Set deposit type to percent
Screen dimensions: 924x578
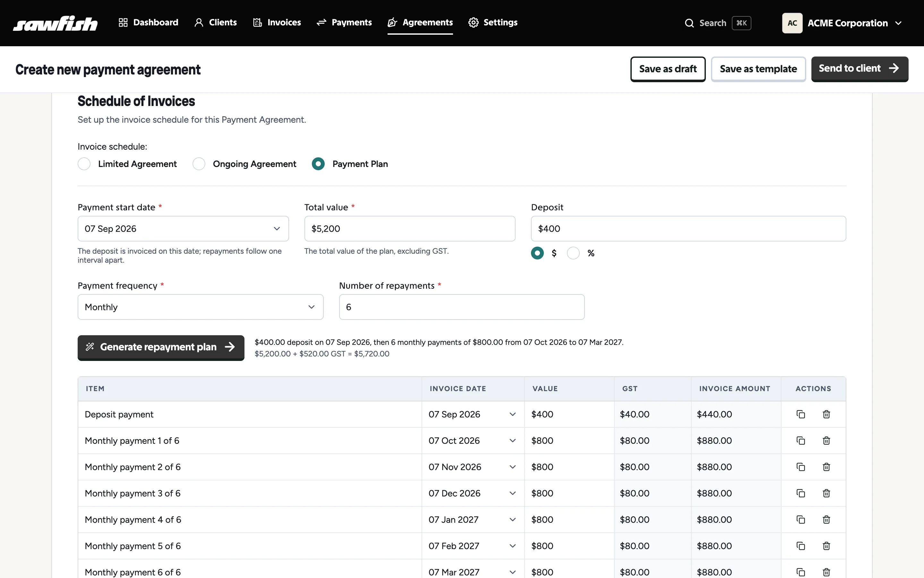click(573, 253)
